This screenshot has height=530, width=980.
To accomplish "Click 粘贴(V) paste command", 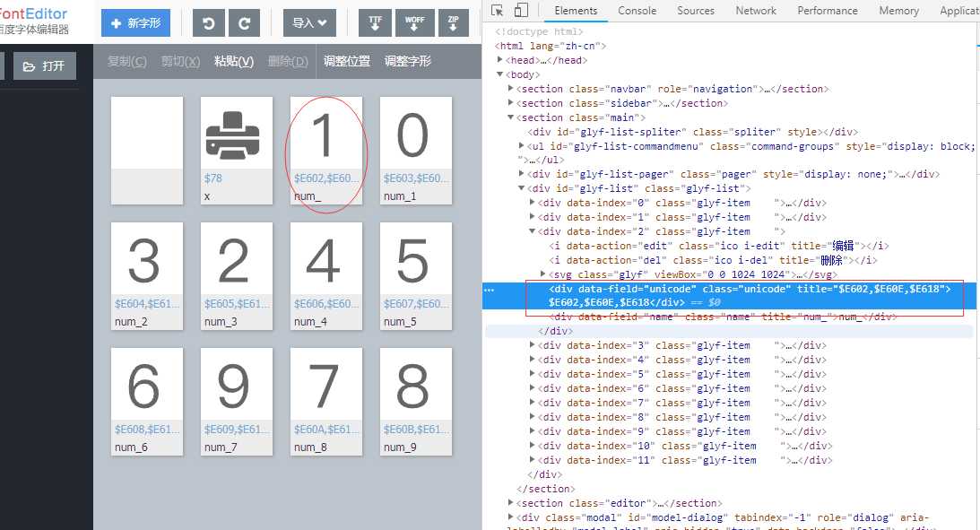I will coord(234,61).
